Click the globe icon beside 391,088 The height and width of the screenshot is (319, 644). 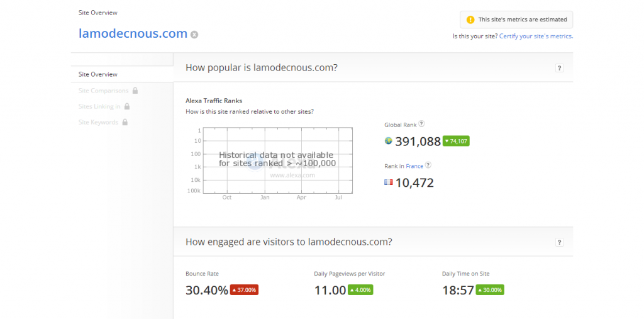389,141
